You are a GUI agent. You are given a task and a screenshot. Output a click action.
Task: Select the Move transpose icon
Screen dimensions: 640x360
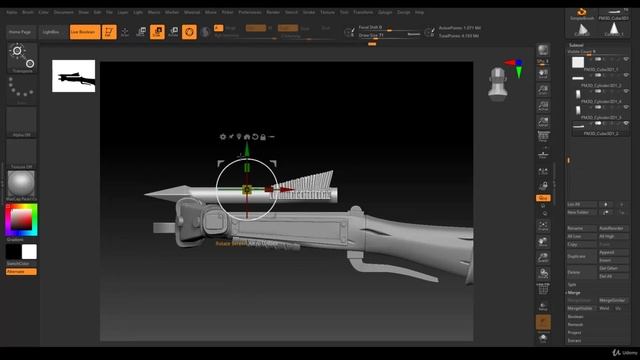[x=141, y=32]
